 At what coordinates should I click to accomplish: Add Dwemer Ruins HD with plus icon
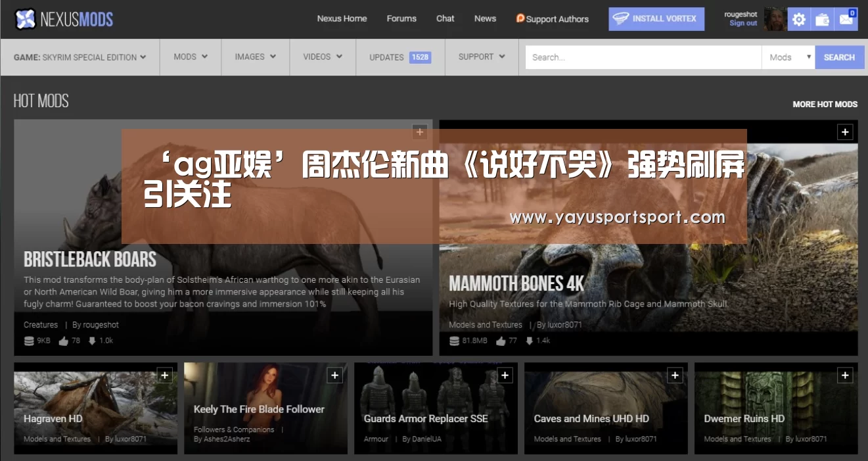[x=845, y=376]
